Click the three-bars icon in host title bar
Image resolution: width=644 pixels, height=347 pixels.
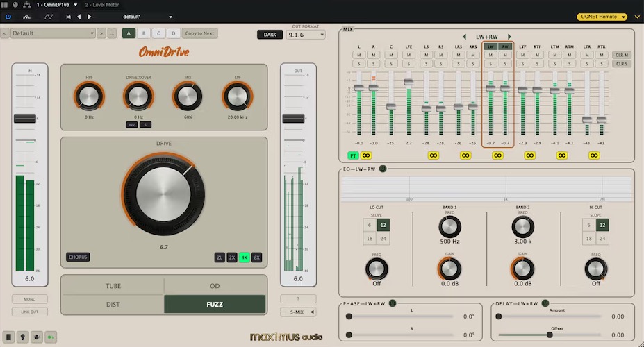click(x=4, y=5)
